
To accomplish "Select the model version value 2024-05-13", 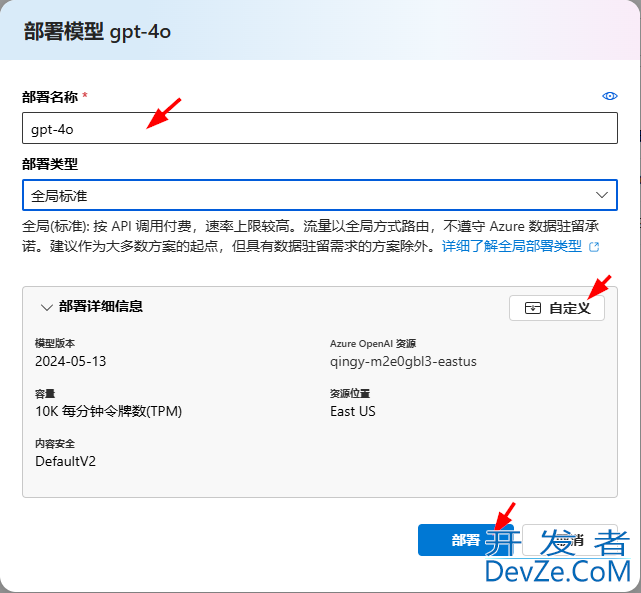I will tap(71, 361).
